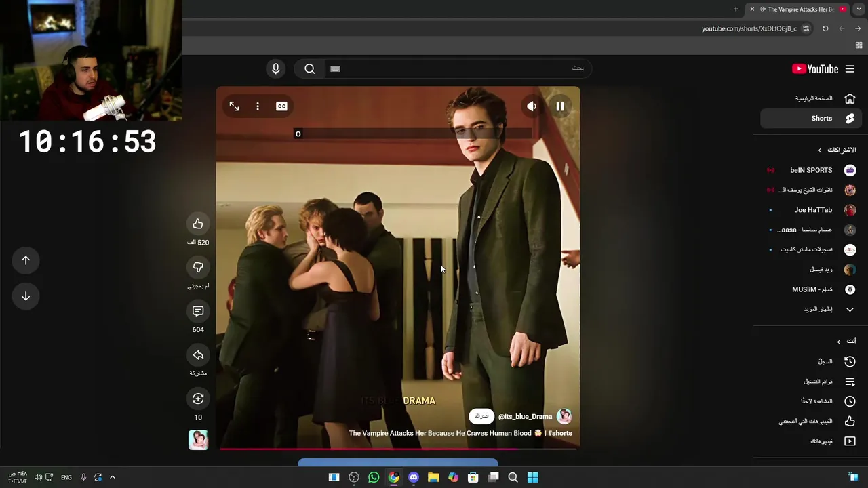Open the three-dot more options menu on the Short
Screen dimensions: 868x488
coord(258,106)
